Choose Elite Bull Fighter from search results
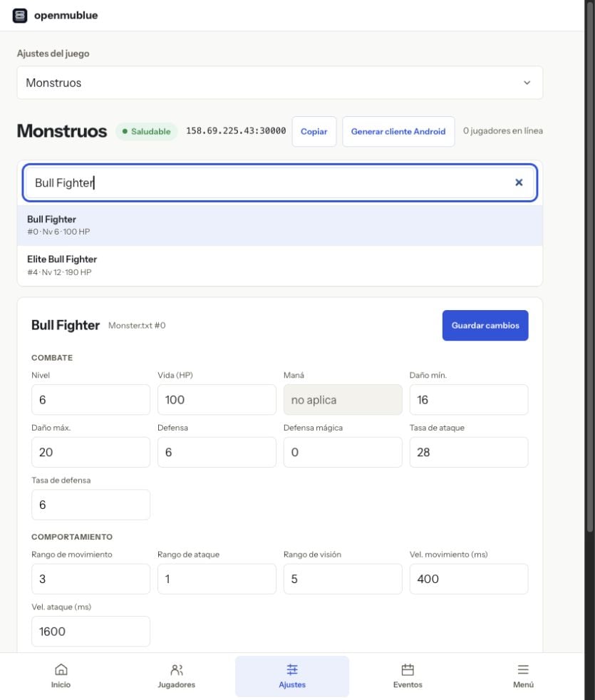 click(280, 266)
